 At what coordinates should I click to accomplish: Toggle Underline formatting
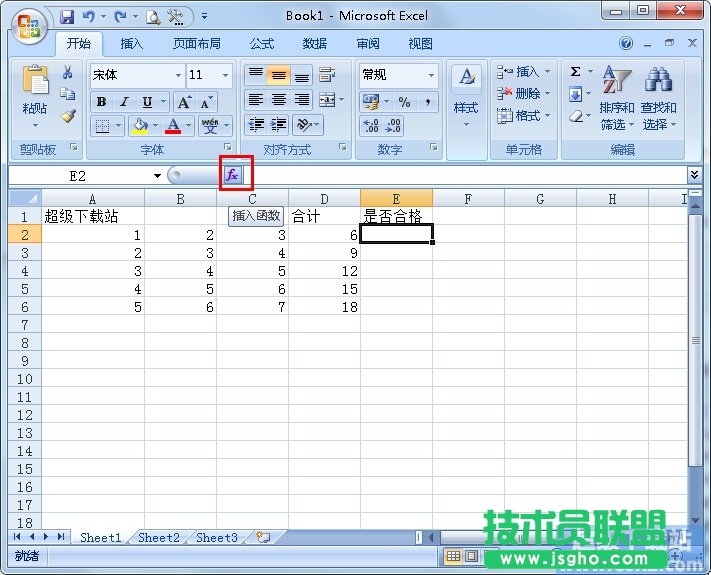[147, 102]
